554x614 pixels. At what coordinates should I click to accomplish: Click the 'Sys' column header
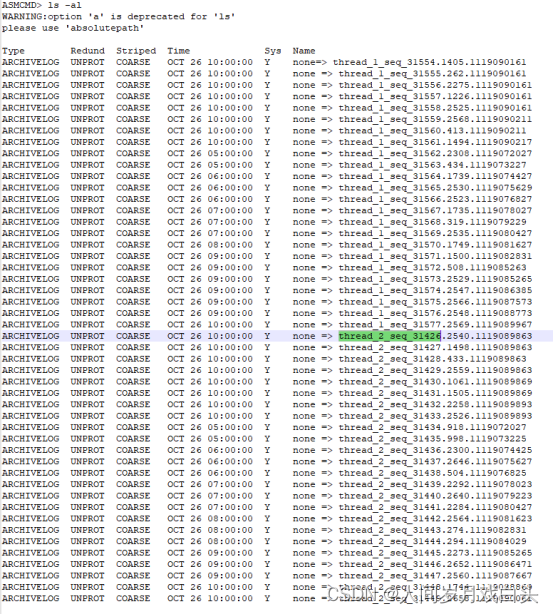(x=273, y=51)
